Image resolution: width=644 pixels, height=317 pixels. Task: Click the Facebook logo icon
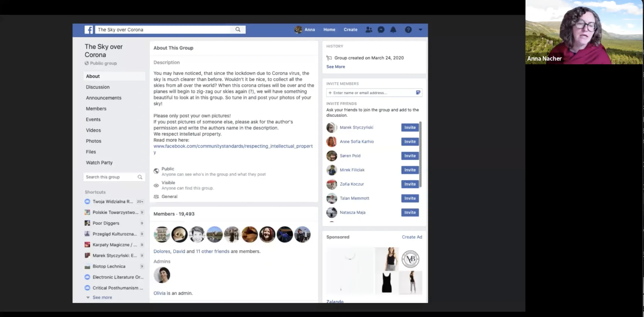[89, 30]
